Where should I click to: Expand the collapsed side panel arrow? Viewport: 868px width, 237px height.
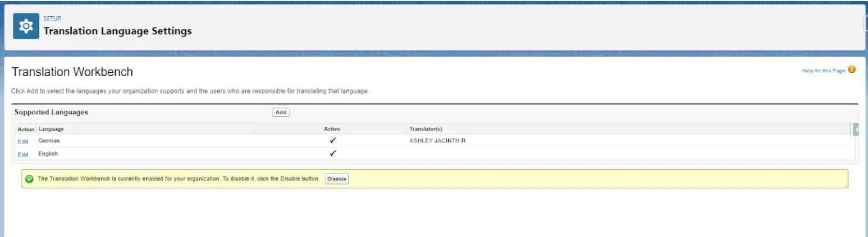tap(856, 129)
